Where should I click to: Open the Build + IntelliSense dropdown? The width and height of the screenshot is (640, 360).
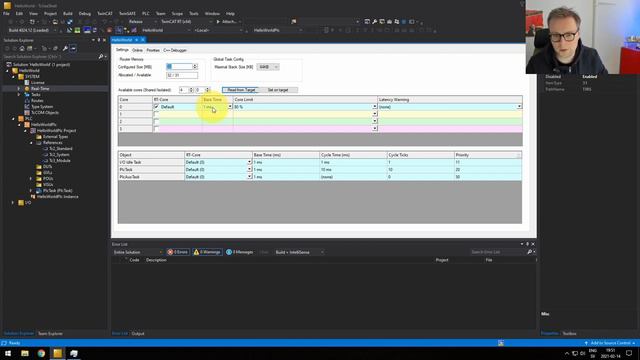tap(299, 252)
